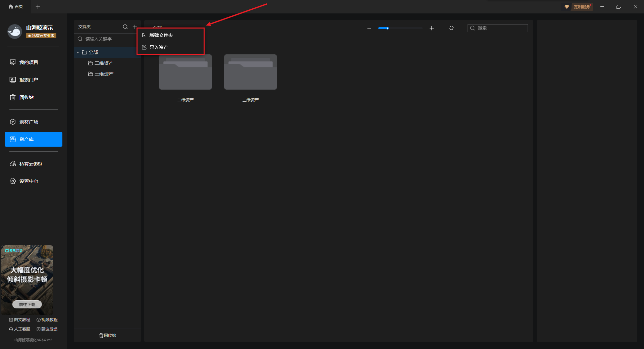Click the folder panel search magnifier icon
This screenshot has height=349, width=644.
point(125,27)
